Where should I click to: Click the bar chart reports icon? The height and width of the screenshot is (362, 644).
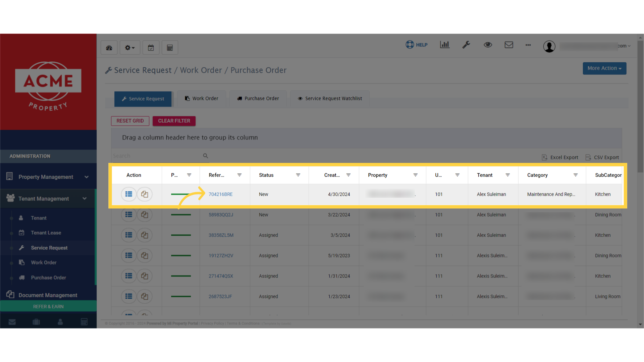tap(444, 45)
